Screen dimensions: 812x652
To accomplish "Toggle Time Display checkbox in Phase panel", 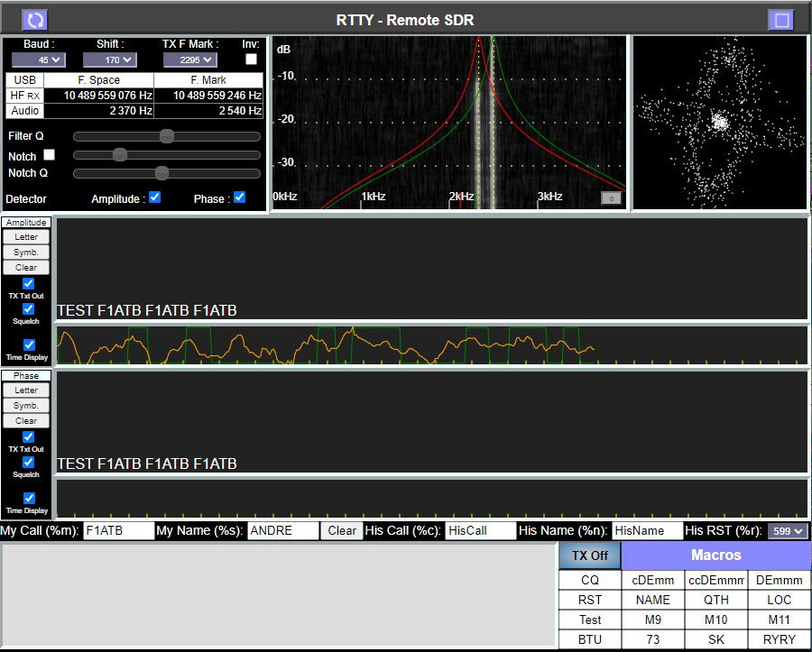I will point(29,498).
